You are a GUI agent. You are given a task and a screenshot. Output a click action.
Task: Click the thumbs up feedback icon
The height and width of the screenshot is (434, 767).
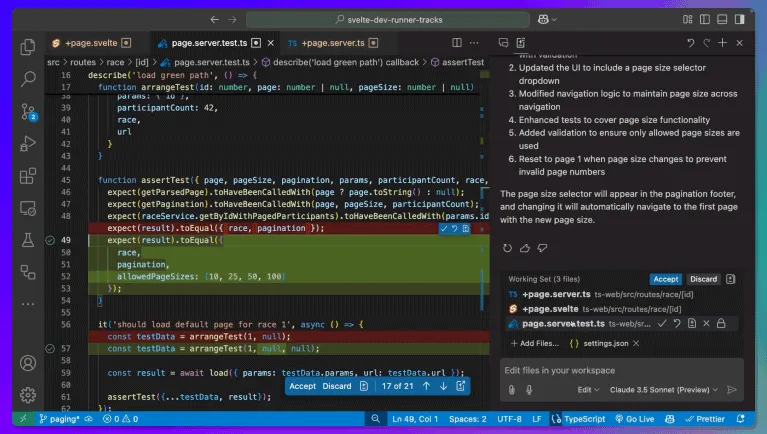point(526,247)
